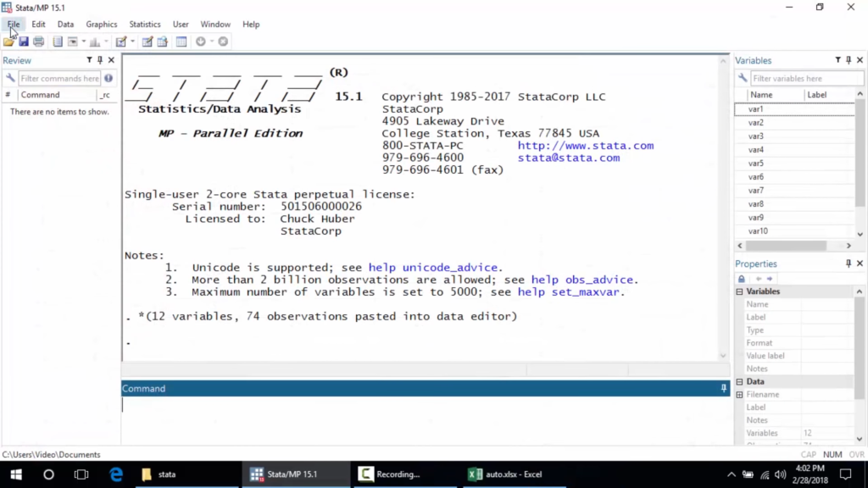Open the Data Editor (Browse) icon
This screenshot has height=488, width=868.
click(162, 42)
